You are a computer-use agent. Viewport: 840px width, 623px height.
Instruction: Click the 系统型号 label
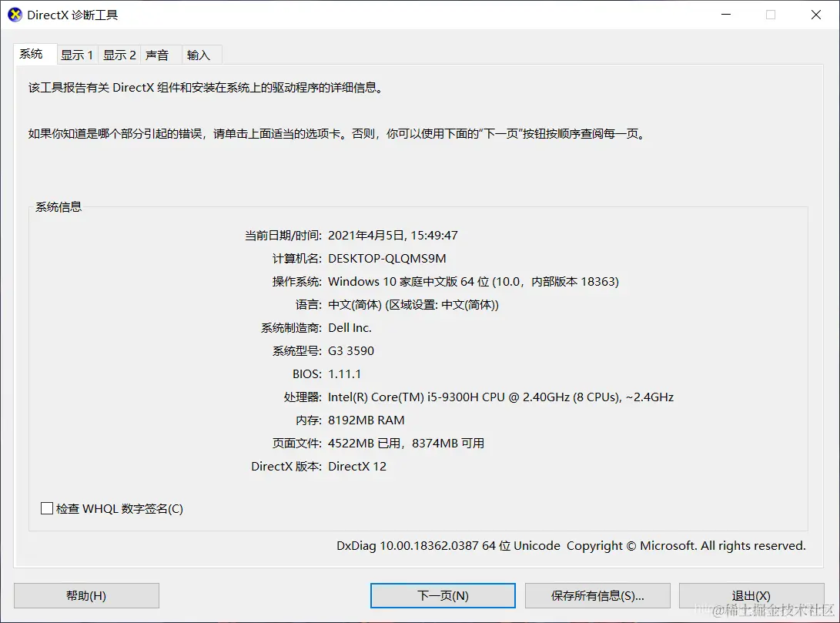point(296,350)
